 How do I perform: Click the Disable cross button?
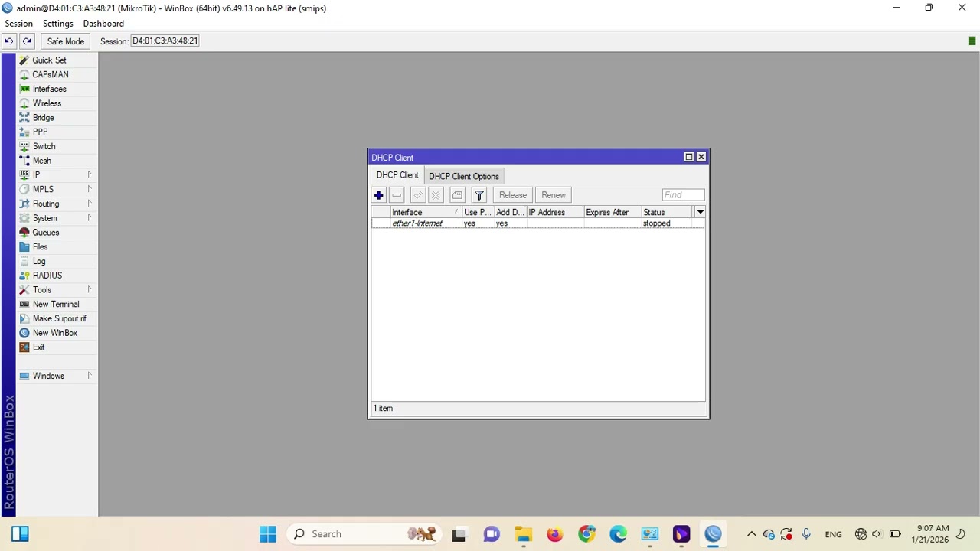pos(436,195)
